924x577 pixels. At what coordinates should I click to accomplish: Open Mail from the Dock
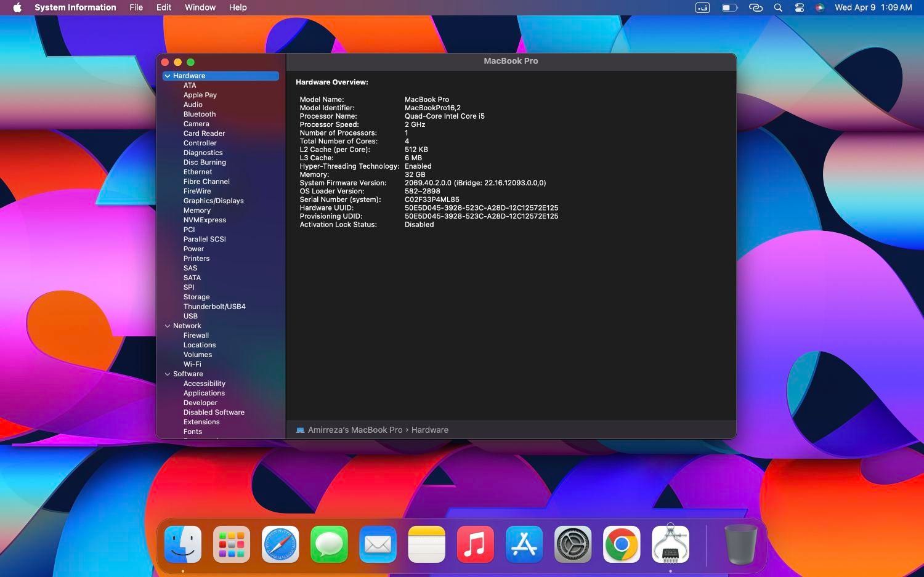pyautogui.click(x=378, y=544)
